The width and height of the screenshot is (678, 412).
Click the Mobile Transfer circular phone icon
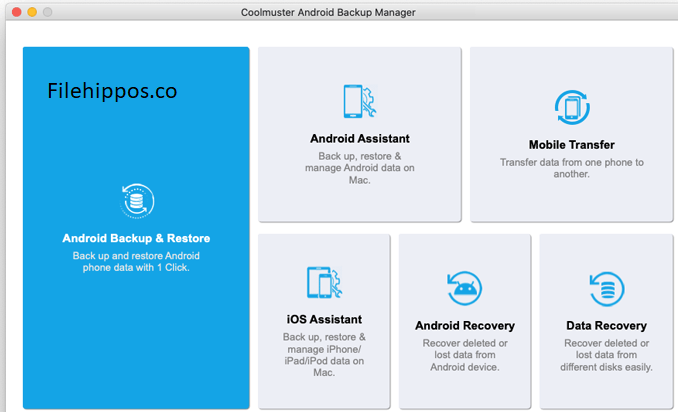point(571,106)
